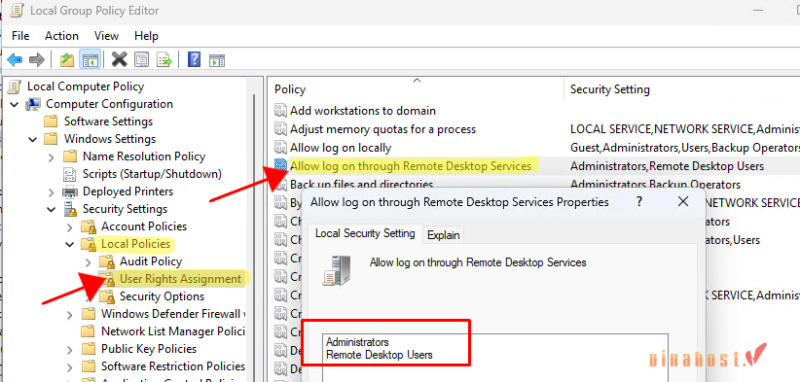Select Security Options in the tree

tap(162, 296)
